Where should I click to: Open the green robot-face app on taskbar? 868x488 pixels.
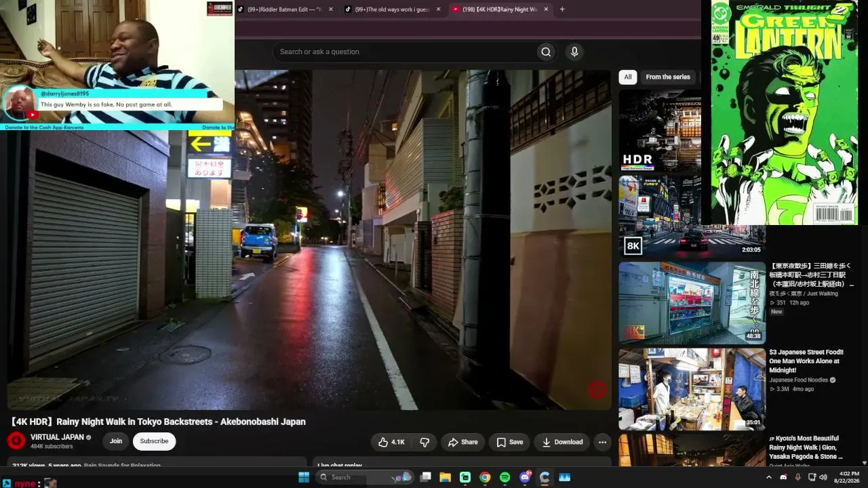[x=465, y=477]
